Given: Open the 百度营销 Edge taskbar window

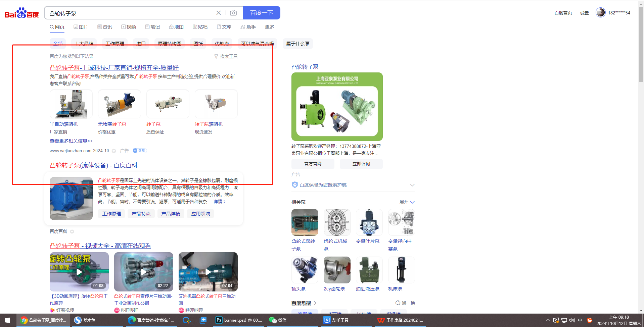Looking at the screenshot, I should tap(151, 320).
